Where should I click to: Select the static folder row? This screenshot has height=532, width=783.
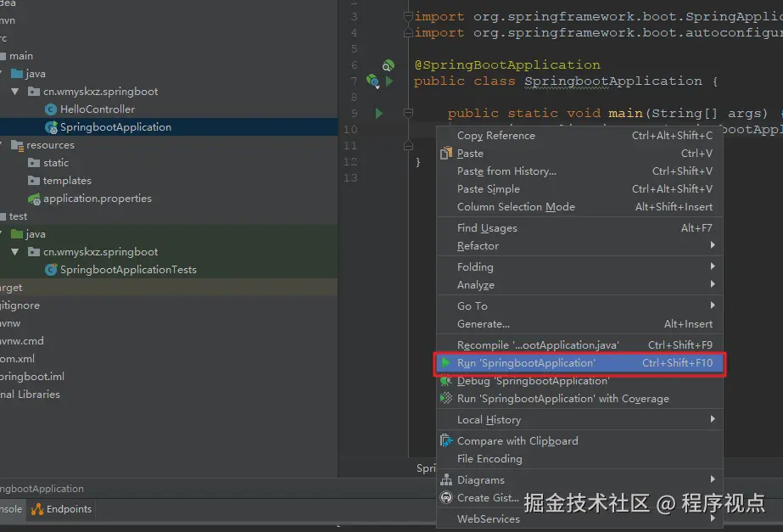(x=169, y=163)
